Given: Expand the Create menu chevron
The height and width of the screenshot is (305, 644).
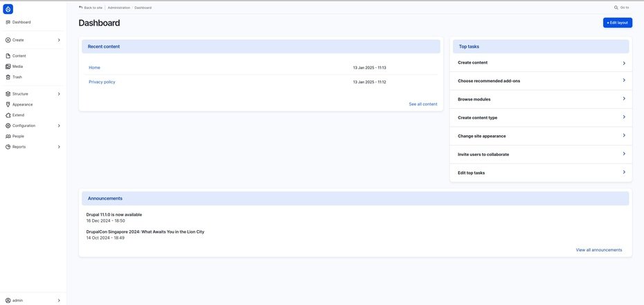Looking at the screenshot, I should click(59, 40).
